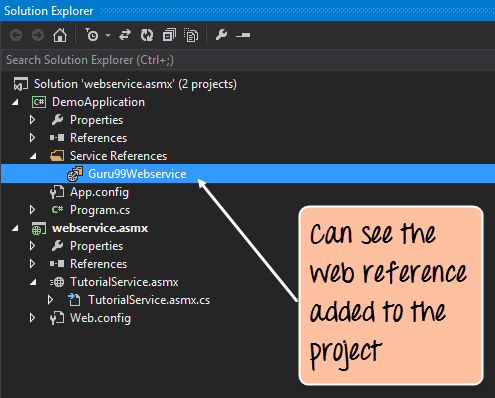495x398 pixels.
Task: Open Program.cs file
Action: (100, 210)
